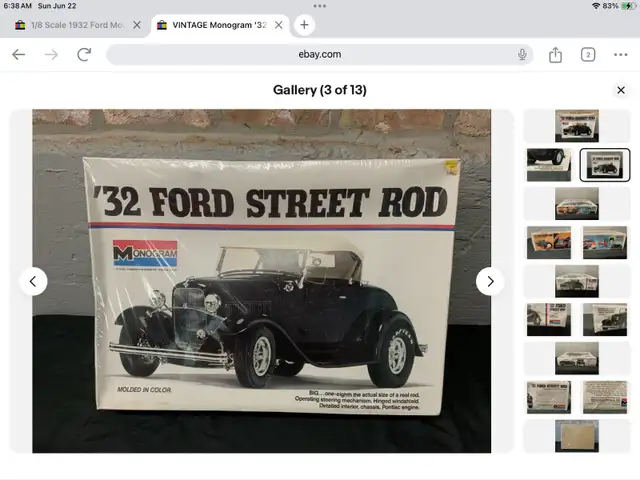The height and width of the screenshot is (480, 640).
Task: Close the '1/8 Scale 1932 Ford' tab
Action: pyautogui.click(x=137, y=25)
